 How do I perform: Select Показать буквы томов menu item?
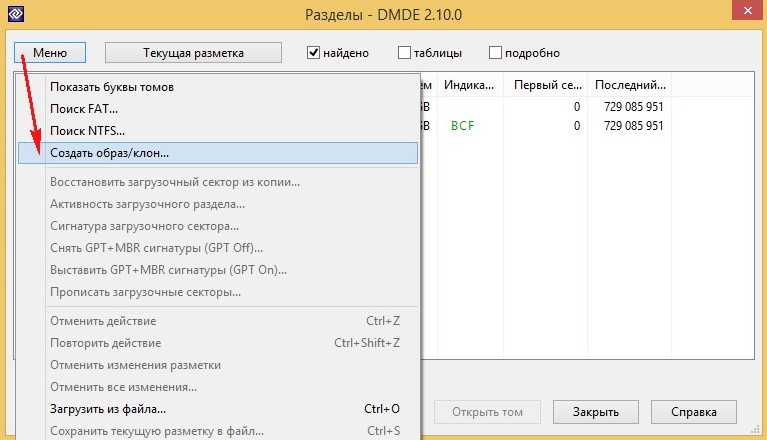coord(218,87)
